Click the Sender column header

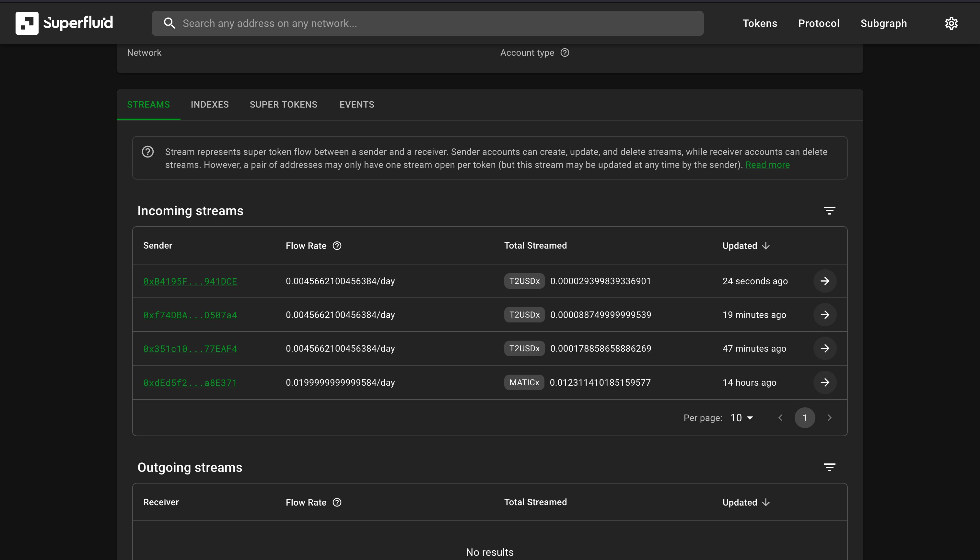158,245
